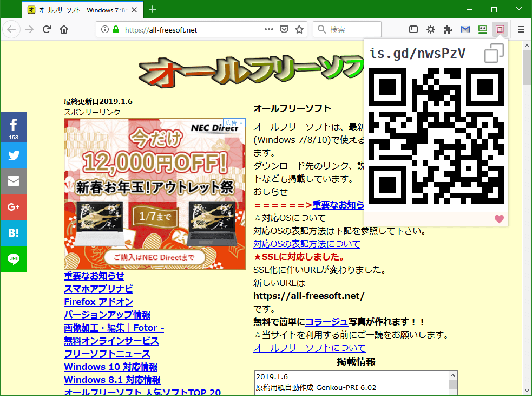
Task: Open the Gmail extension icon
Action: 465,30
